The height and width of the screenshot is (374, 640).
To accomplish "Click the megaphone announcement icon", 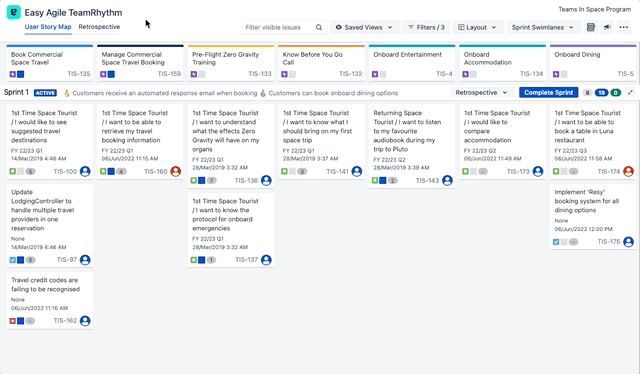I will (607, 27).
